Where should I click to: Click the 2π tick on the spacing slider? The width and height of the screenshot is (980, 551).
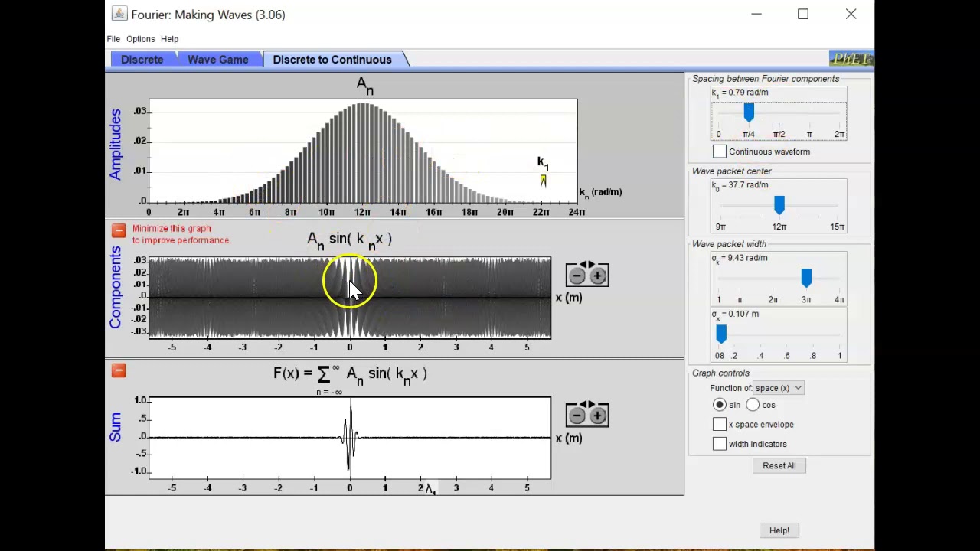pos(839,134)
